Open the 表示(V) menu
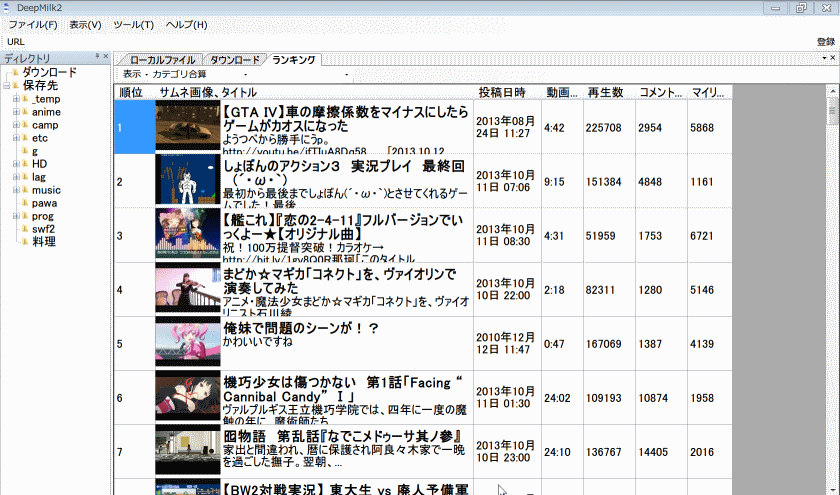The image size is (840, 495). (85, 25)
